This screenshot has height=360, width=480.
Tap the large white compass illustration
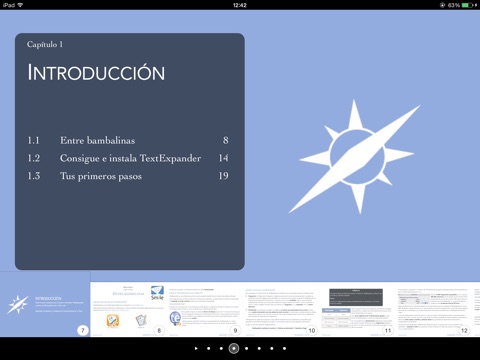pos(354,156)
